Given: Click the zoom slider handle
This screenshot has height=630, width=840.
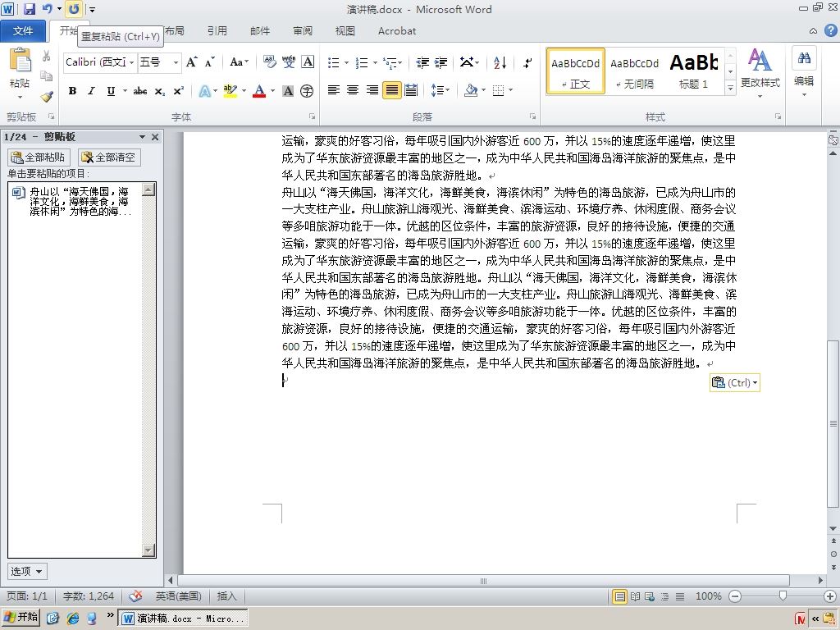Looking at the screenshot, I should (x=783, y=596).
